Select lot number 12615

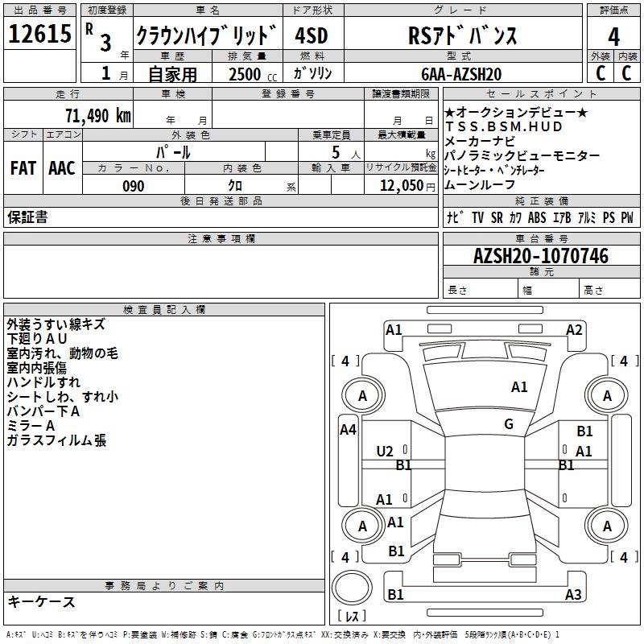click(x=39, y=34)
